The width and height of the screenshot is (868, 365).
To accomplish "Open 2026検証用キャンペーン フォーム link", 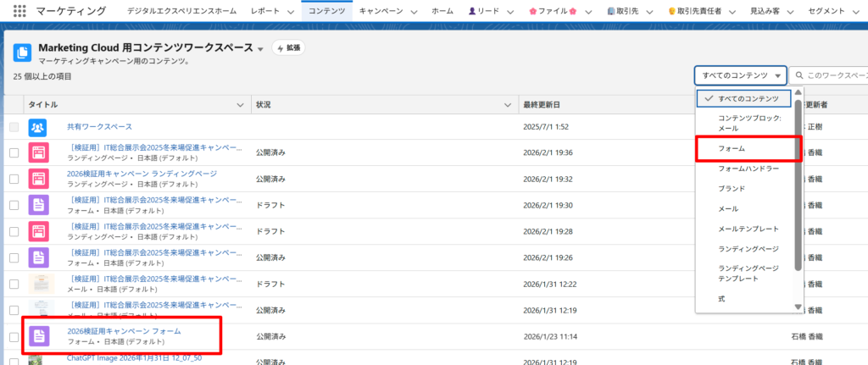I will 124,331.
